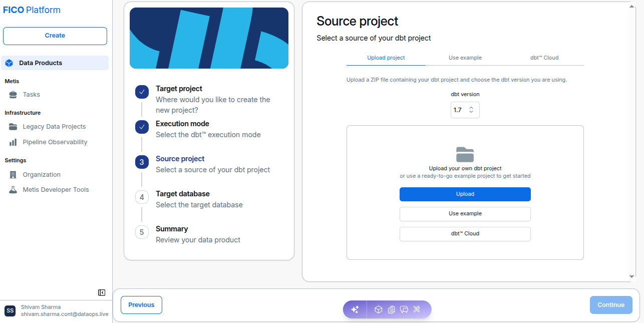Image resolution: width=644 pixels, height=323 pixels.
Task: Click the Metis Developer Tools flask icon
Action: click(x=13, y=190)
